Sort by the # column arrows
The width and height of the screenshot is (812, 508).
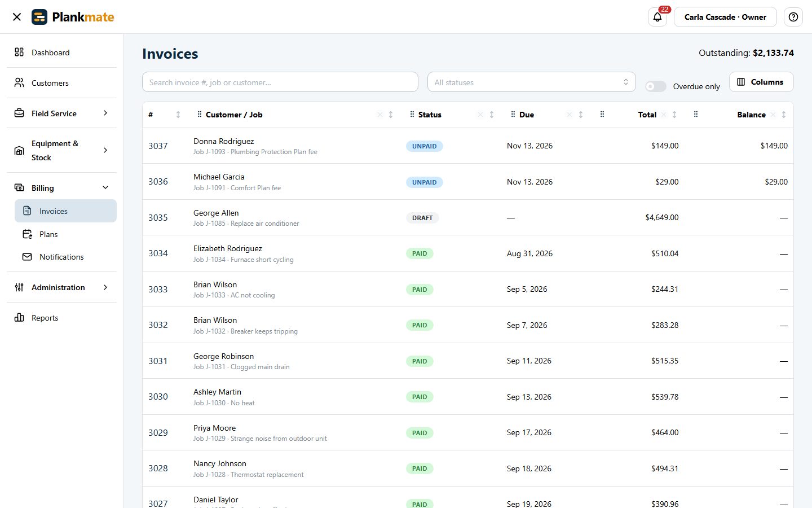click(x=178, y=115)
